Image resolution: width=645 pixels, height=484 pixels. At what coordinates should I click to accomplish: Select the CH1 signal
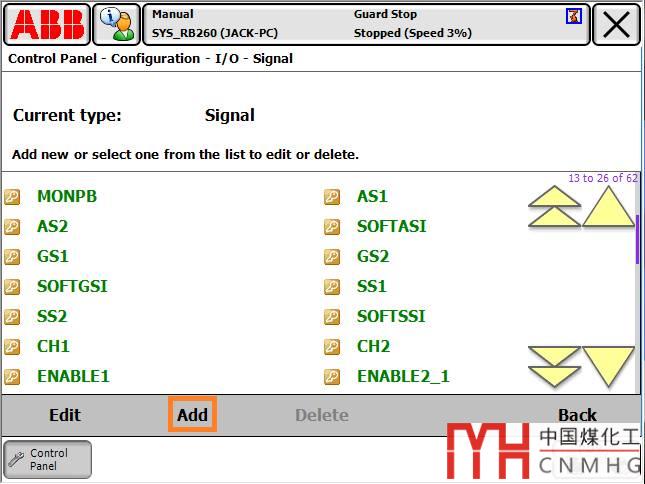(53, 347)
